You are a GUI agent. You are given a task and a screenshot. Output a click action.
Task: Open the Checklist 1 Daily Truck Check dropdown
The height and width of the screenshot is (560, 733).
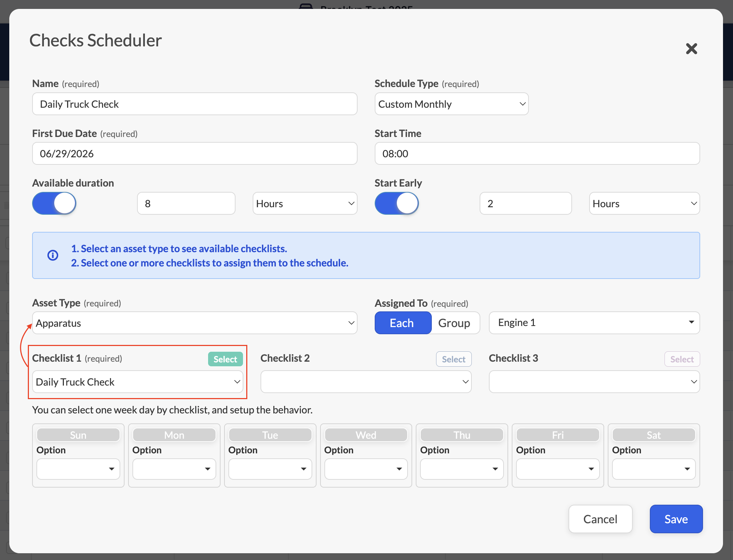point(137,382)
